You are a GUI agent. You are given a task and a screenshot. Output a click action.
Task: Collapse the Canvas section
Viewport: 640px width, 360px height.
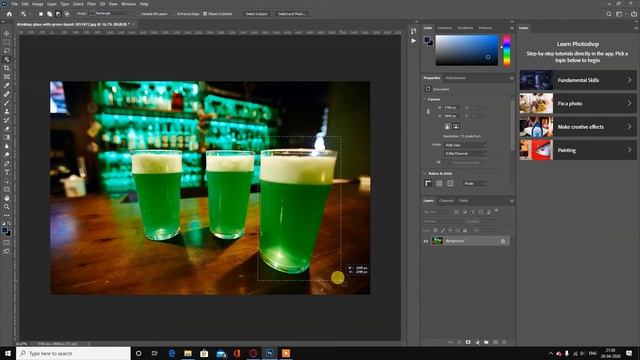(424, 99)
